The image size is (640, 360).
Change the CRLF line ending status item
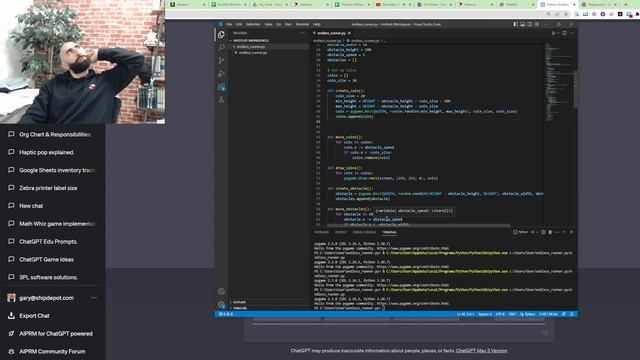(512, 314)
